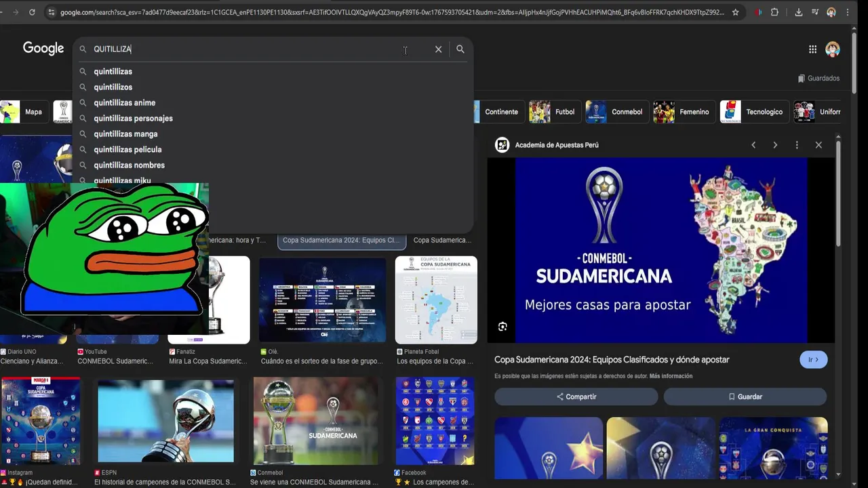
Task: Filter images by Continente chip
Action: click(x=498, y=112)
